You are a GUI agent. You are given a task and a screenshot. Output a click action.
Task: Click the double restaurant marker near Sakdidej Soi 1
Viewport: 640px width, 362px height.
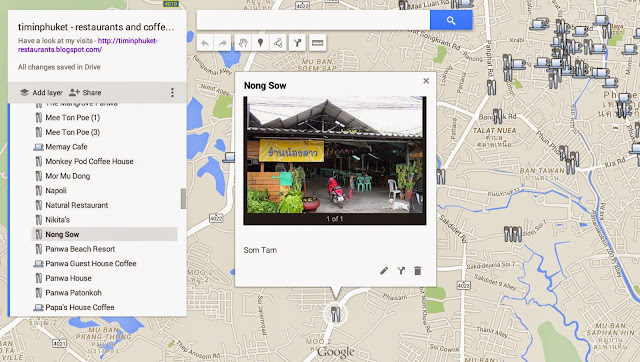coord(513,234)
